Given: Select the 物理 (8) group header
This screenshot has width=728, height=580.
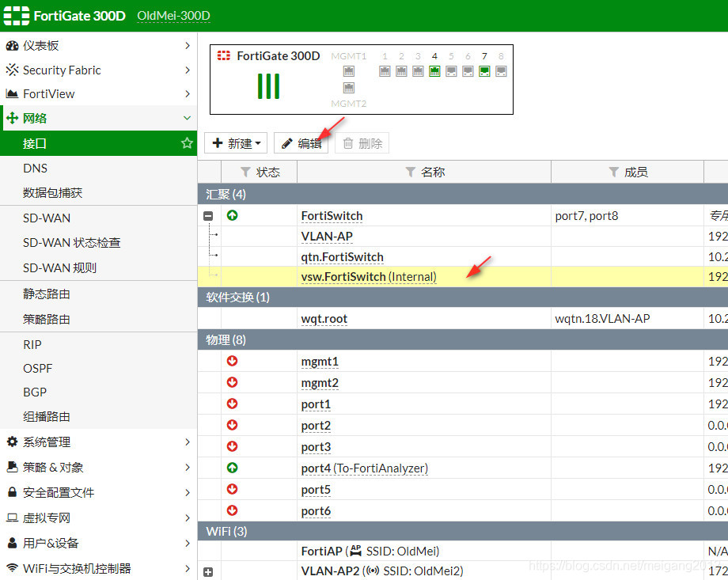Looking at the screenshot, I should coord(462,339).
